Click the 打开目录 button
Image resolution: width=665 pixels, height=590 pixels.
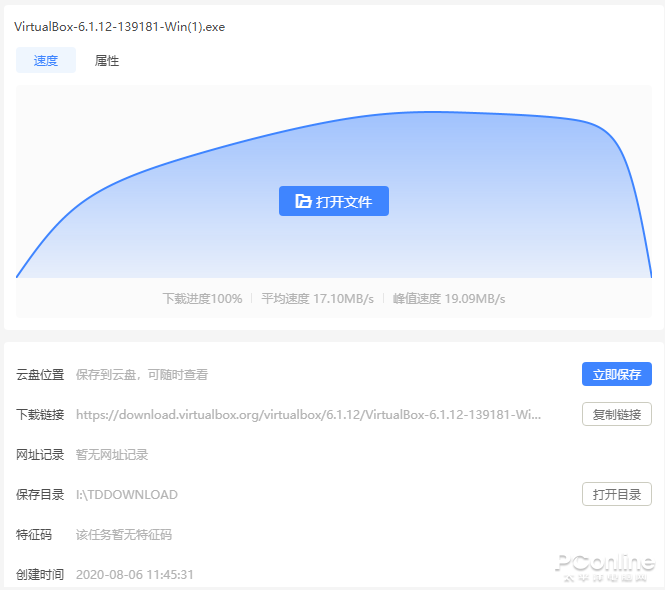[617, 494]
